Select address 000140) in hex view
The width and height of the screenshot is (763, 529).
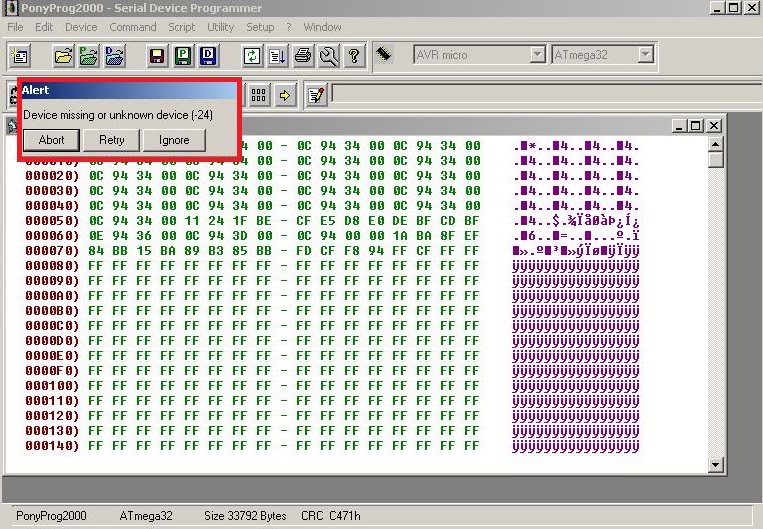click(52, 446)
